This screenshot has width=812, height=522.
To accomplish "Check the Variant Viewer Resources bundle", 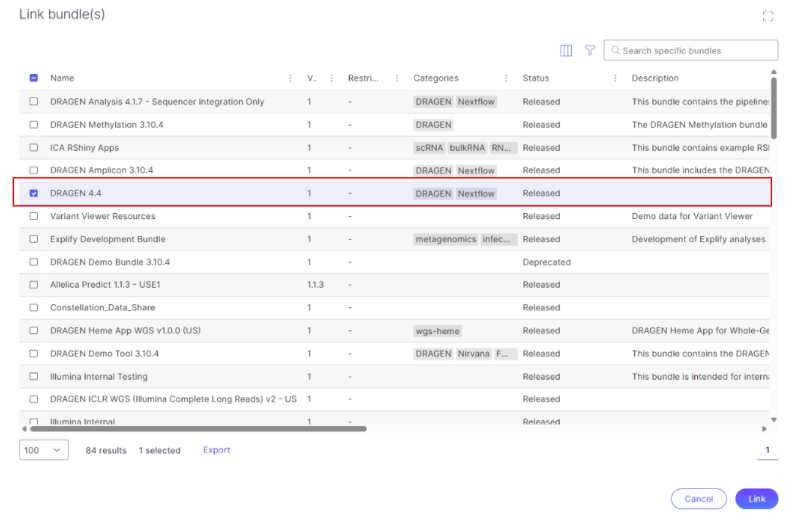I will click(34, 216).
